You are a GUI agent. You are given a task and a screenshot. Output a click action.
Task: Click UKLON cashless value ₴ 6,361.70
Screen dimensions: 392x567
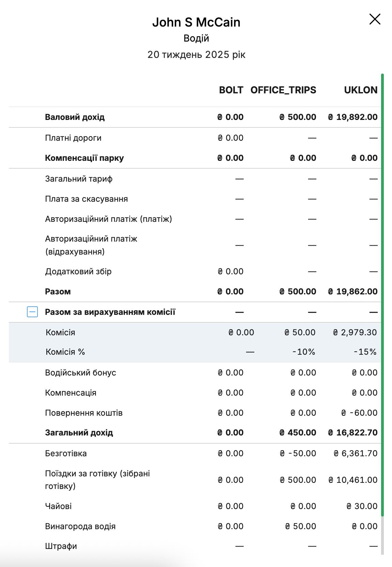[x=356, y=454]
